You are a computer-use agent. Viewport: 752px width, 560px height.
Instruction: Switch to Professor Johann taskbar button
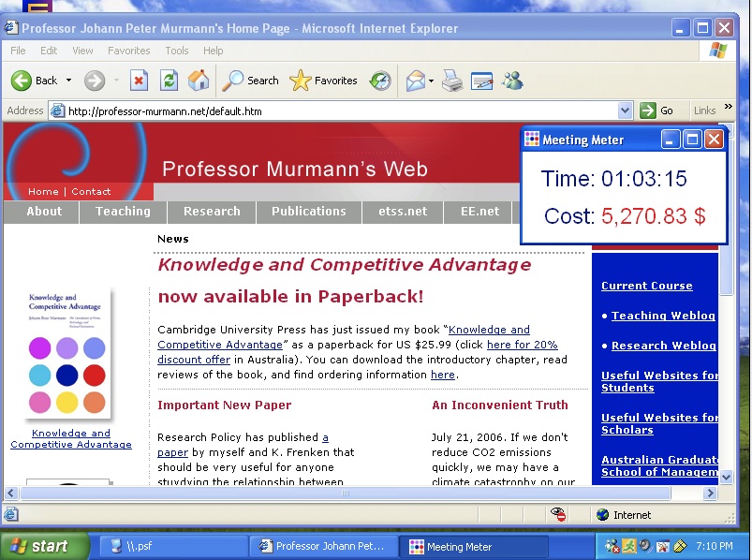323,546
